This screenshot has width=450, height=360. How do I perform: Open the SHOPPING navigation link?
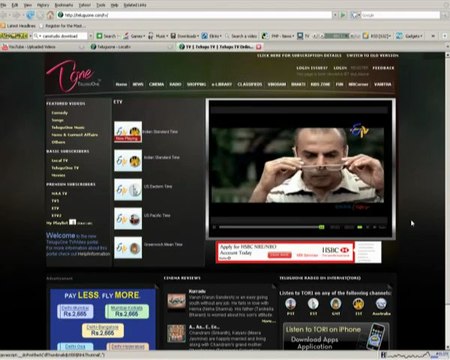pos(196,84)
